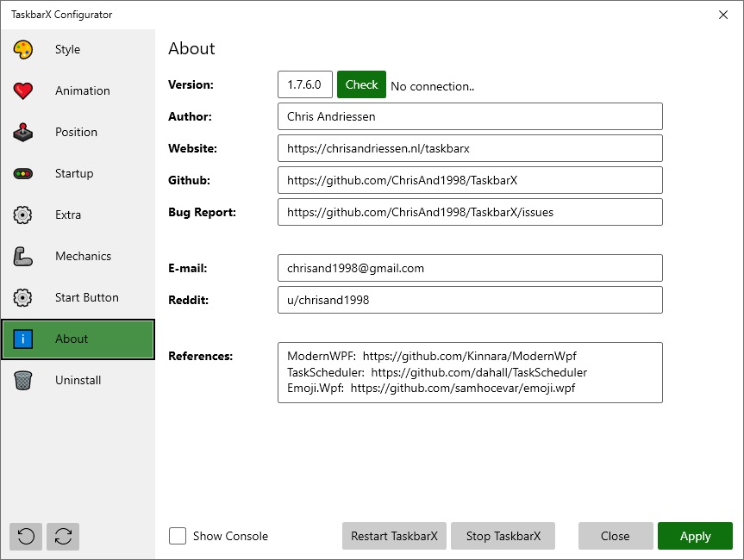Click the two-arrow refresh button

point(63,536)
